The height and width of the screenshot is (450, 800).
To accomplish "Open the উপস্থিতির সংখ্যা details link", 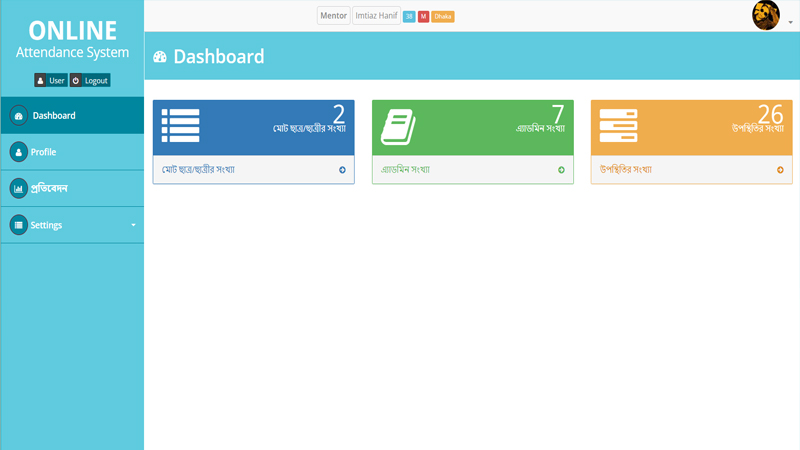I will 625,170.
